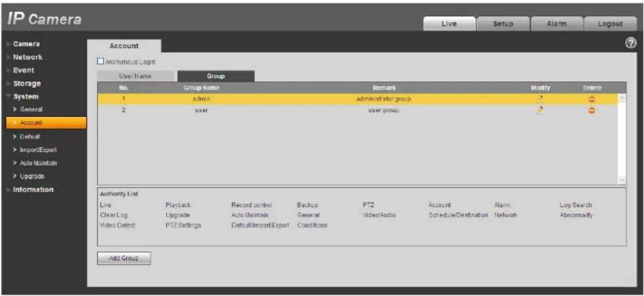Select the Group tab

216,76
